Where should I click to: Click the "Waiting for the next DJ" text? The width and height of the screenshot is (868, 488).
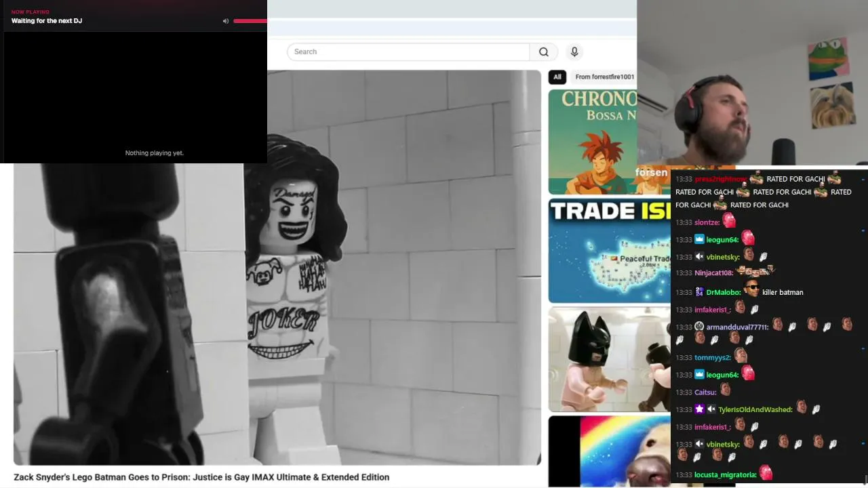point(47,21)
